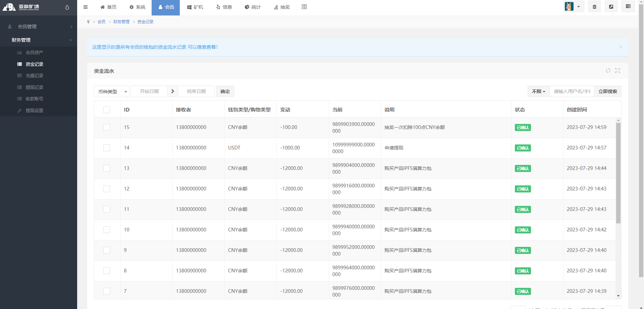This screenshot has height=309, width=644.
Task: Click the external link icon in header
Action: click(611, 7)
